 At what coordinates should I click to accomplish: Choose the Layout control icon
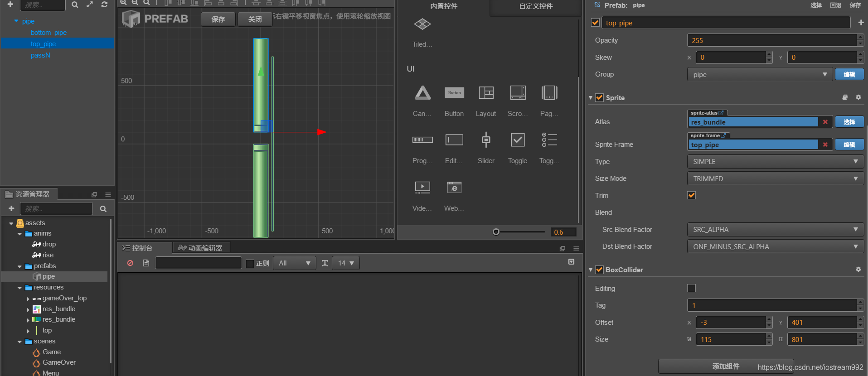486,93
